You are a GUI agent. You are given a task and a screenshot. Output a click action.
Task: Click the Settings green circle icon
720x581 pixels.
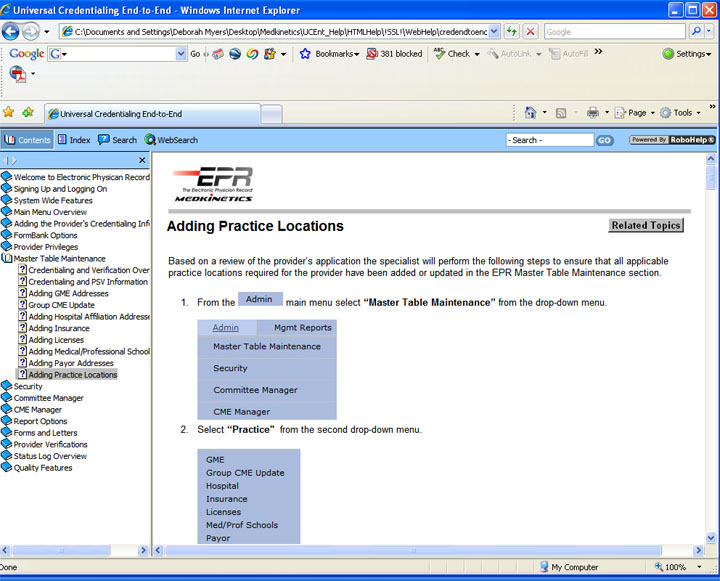(668, 54)
